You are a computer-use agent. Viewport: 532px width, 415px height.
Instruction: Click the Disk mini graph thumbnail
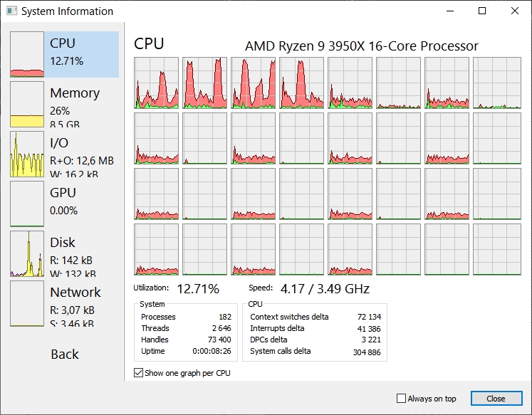27,253
